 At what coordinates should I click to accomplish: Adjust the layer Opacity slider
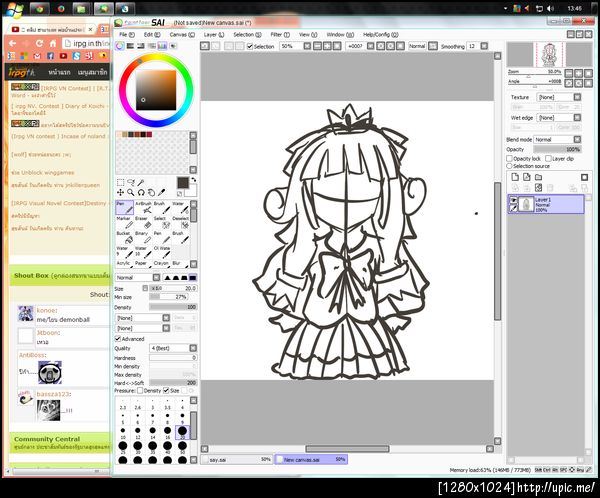pos(558,149)
